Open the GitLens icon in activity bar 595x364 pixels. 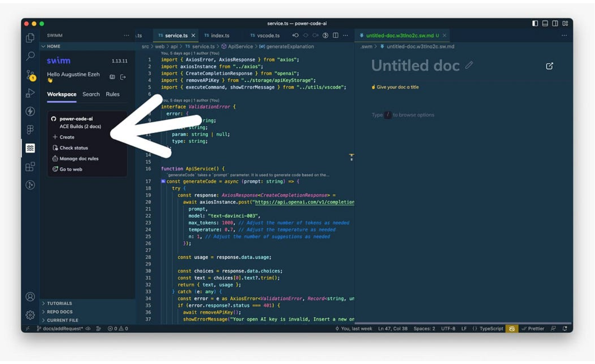[30, 185]
